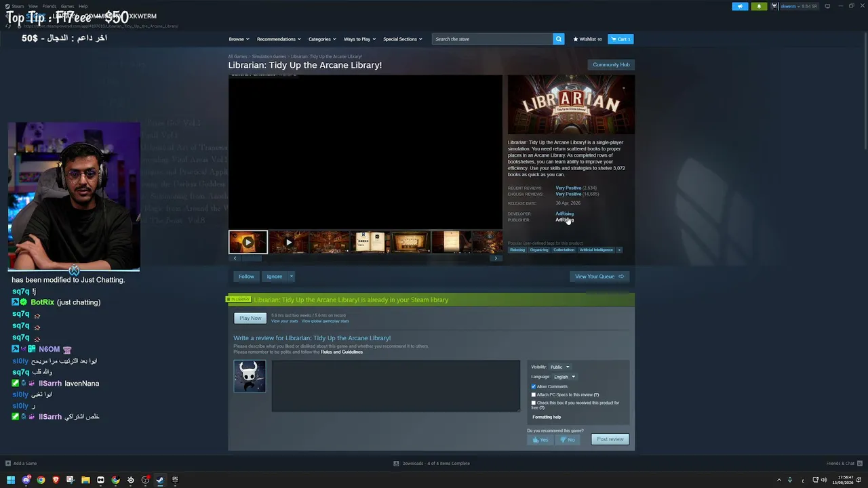Open the Steam announcements megaphone icon
The width and height of the screenshot is (868, 488).
[x=740, y=6]
